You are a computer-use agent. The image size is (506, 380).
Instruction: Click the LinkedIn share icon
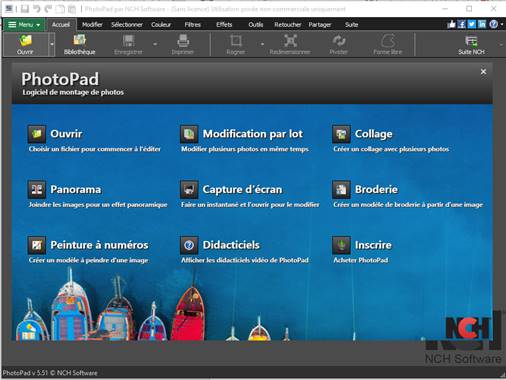(x=482, y=24)
